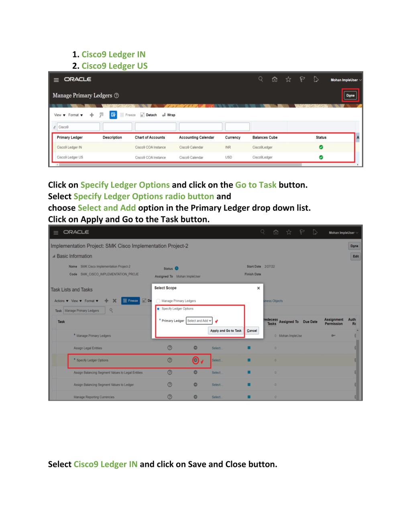
Task: Open help icon for Assign Legal Entities
Action: click(170, 348)
